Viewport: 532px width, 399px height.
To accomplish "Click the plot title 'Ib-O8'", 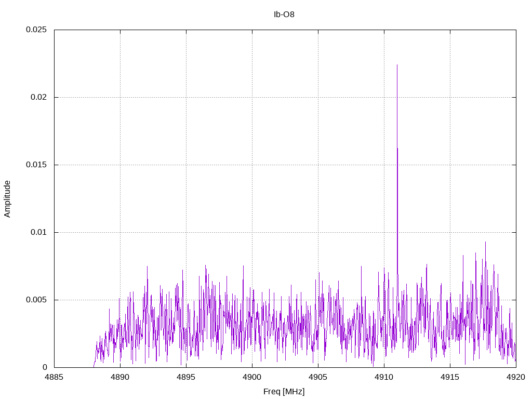I will pos(284,15).
